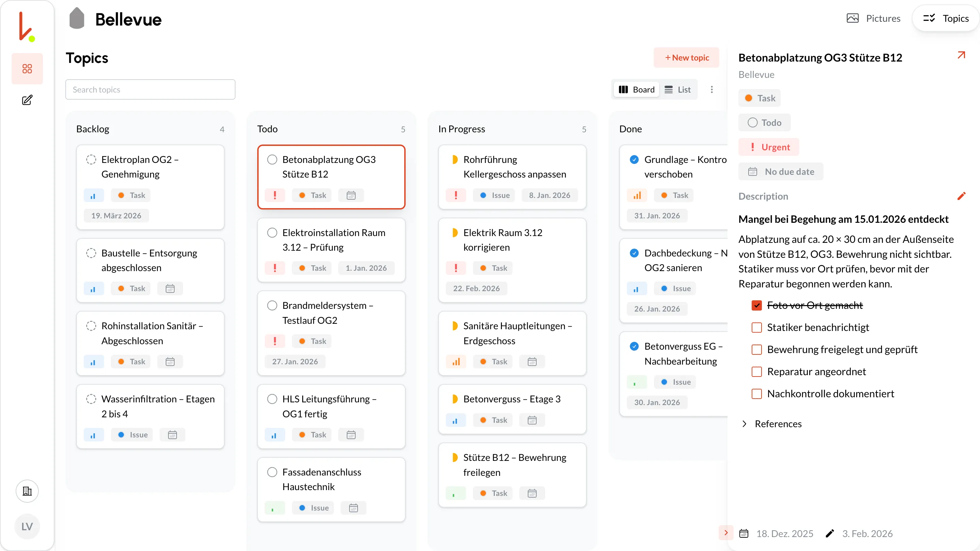This screenshot has width=980, height=551.
Task: Click the Search topics field
Action: point(150,89)
